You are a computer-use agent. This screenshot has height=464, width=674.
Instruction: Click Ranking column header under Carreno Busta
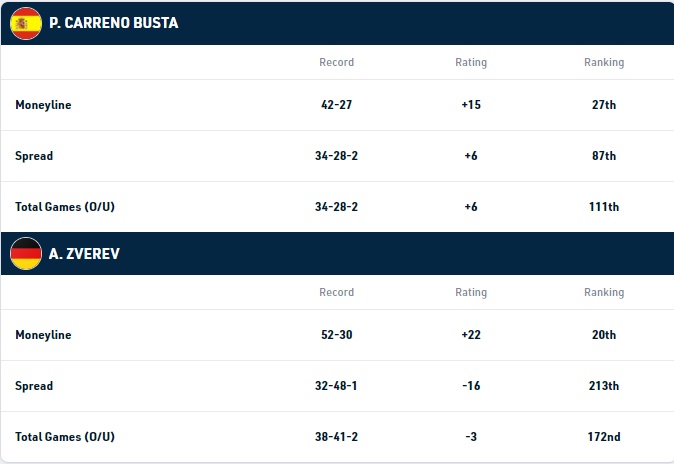(604, 62)
